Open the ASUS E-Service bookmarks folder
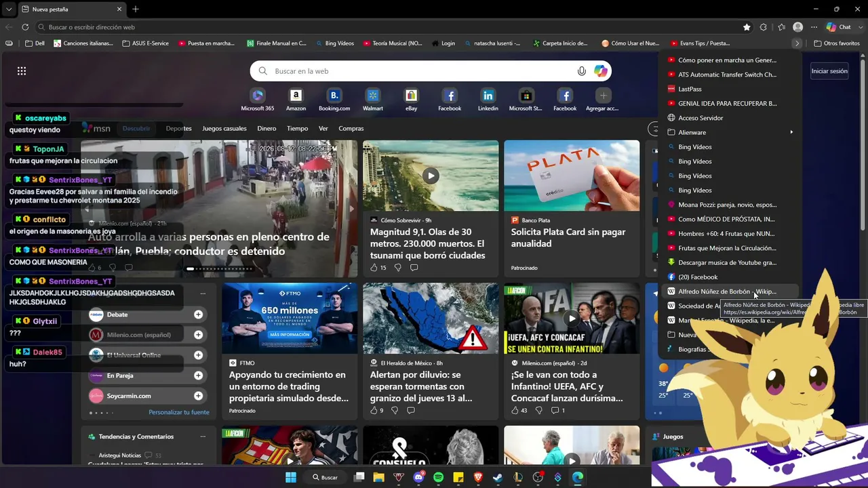 coord(145,43)
